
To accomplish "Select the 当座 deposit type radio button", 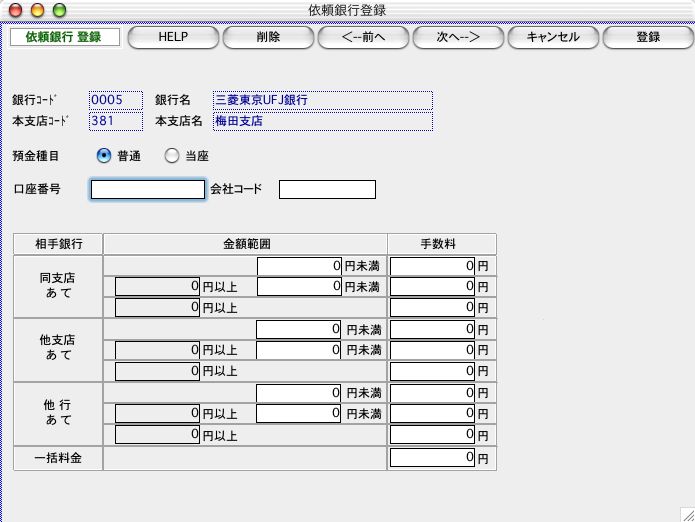I will 171,156.
